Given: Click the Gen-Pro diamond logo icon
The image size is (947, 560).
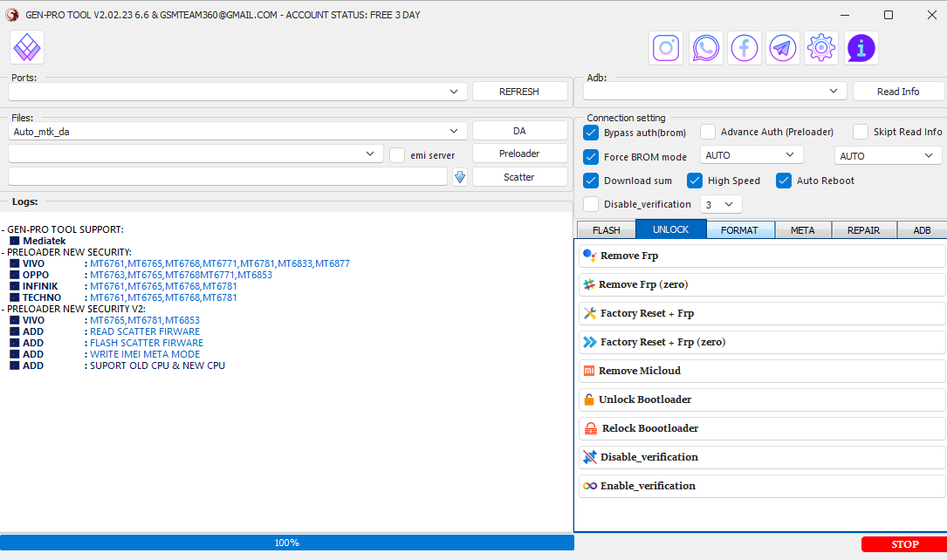Looking at the screenshot, I should click(x=27, y=48).
